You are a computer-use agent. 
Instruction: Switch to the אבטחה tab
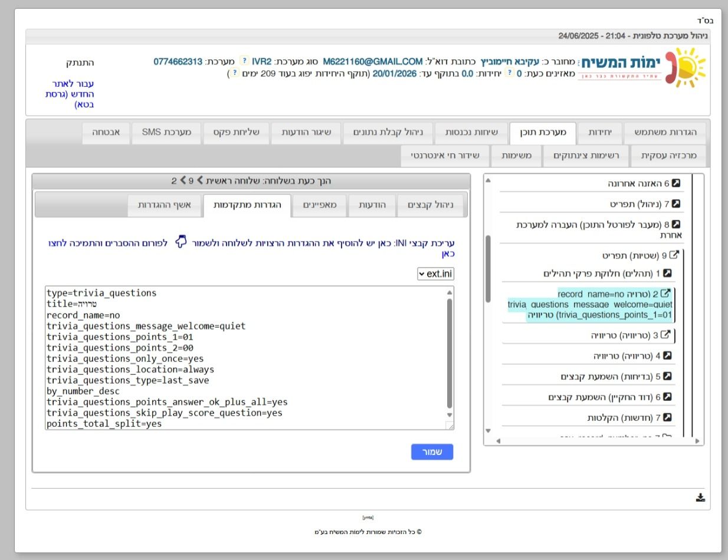(x=106, y=133)
